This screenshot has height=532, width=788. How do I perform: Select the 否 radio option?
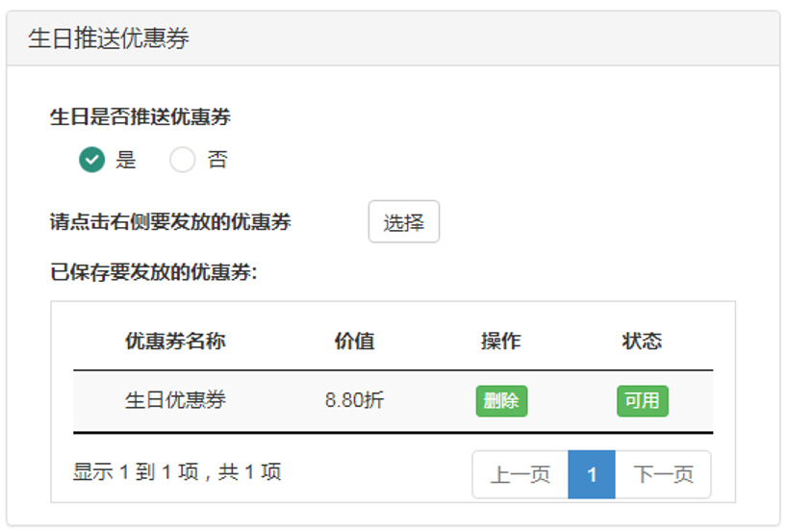tap(183, 160)
